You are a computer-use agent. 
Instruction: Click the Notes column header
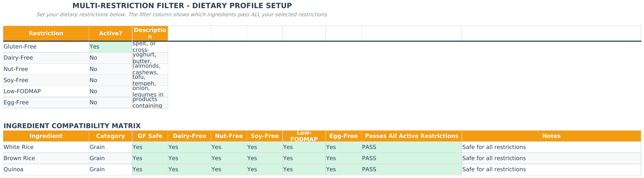(x=551, y=136)
